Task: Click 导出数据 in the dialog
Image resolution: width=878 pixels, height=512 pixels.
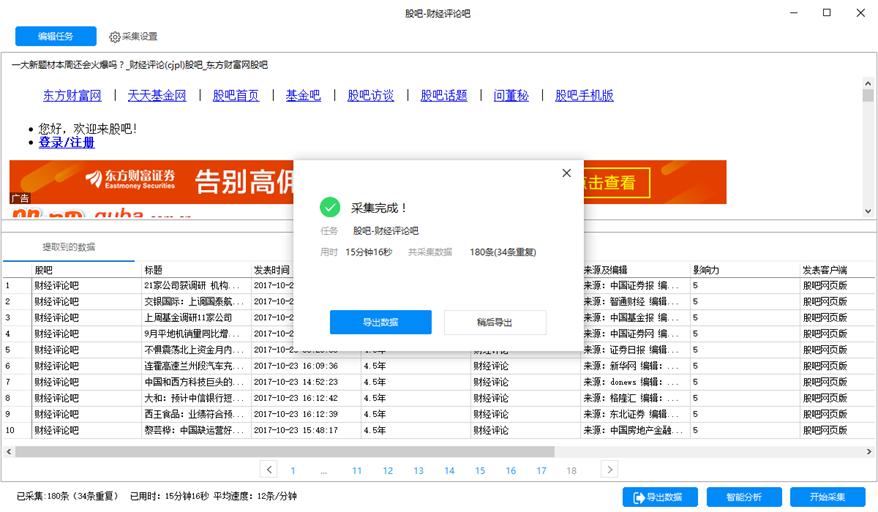Action: tap(380, 322)
